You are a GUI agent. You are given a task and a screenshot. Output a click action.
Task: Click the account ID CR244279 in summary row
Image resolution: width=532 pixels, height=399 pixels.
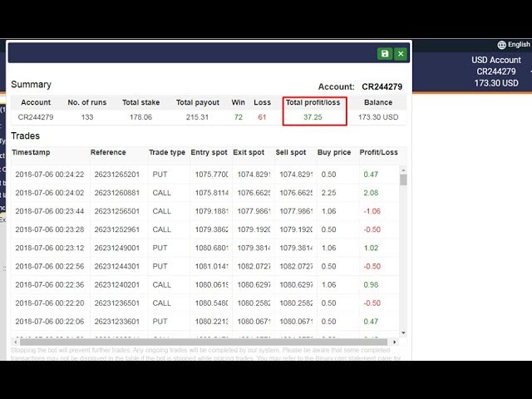[x=36, y=117]
